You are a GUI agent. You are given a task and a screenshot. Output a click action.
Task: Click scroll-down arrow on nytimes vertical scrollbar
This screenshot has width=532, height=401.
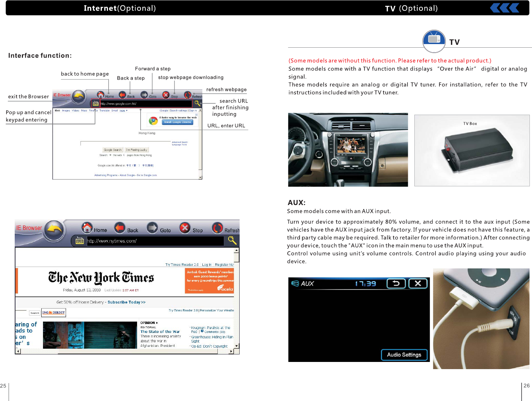click(236, 346)
